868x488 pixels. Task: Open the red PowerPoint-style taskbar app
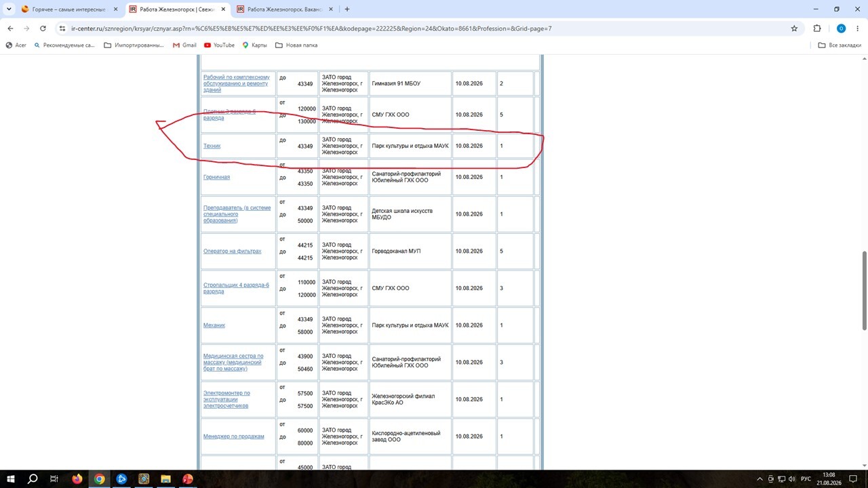point(188,479)
